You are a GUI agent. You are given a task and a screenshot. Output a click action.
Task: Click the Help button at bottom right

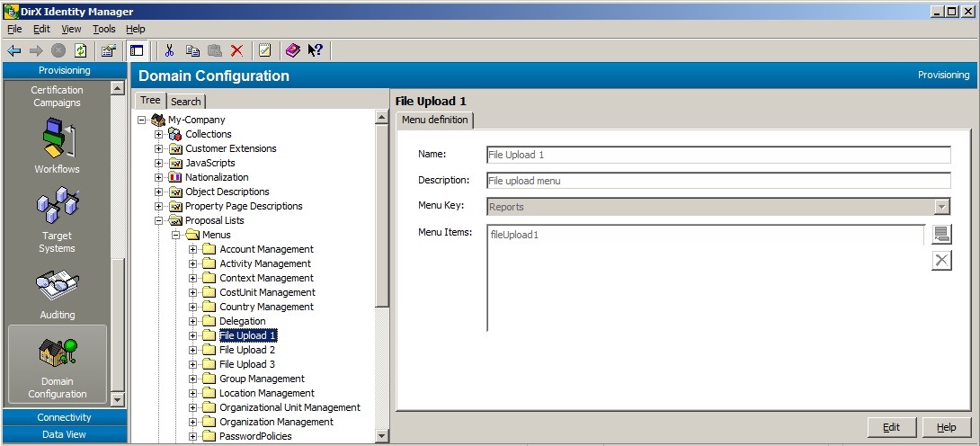(x=946, y=427)
